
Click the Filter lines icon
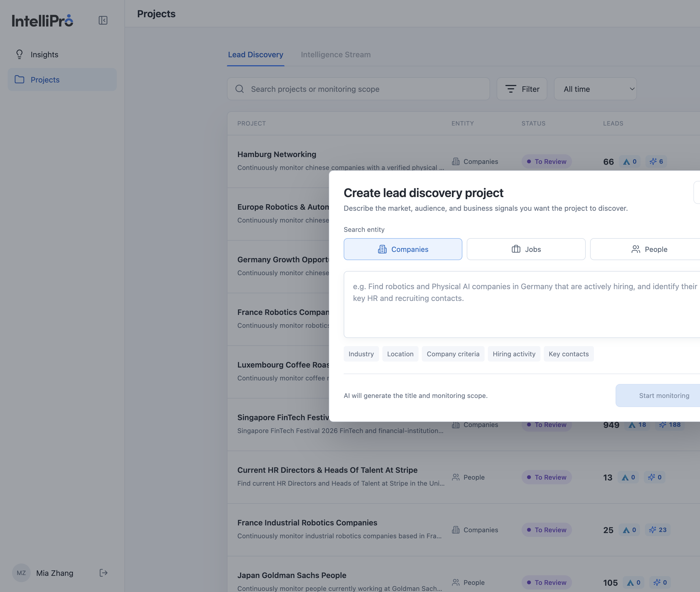pos(511,89)
